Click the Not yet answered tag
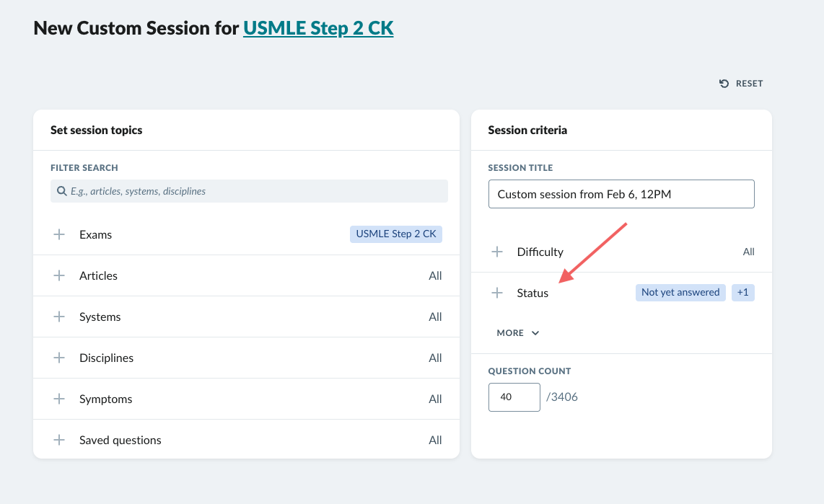 (680, 293)
